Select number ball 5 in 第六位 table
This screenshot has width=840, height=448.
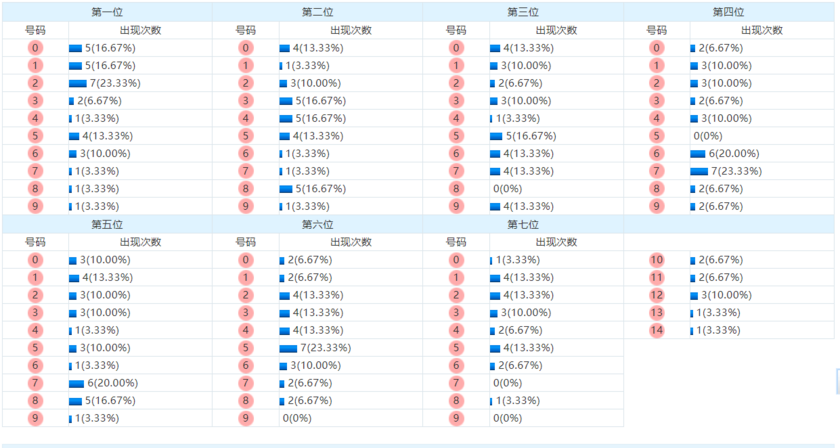point(246,348)
